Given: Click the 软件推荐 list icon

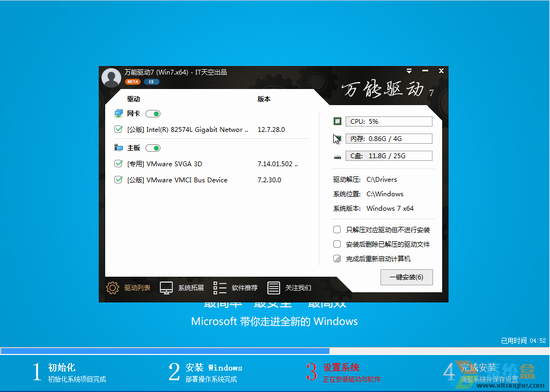Looking at the screenshot, I should pyautogui.click(x=220, y=288).
